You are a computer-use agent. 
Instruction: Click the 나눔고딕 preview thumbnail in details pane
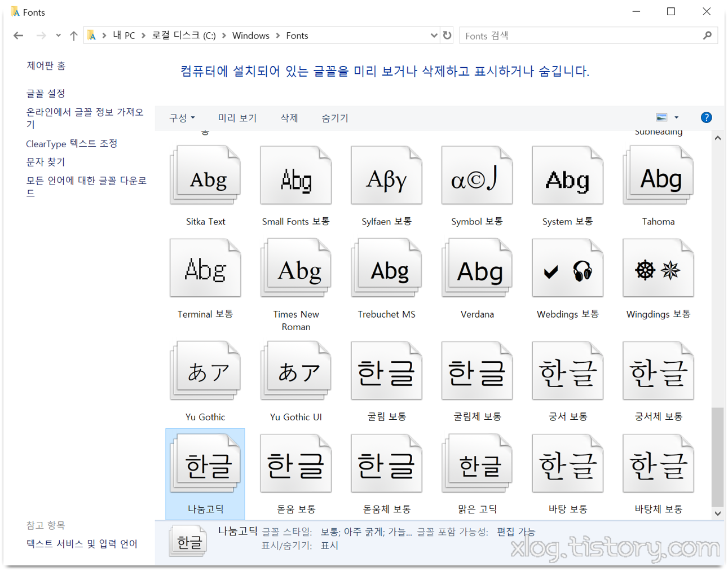tap(188, 542)
